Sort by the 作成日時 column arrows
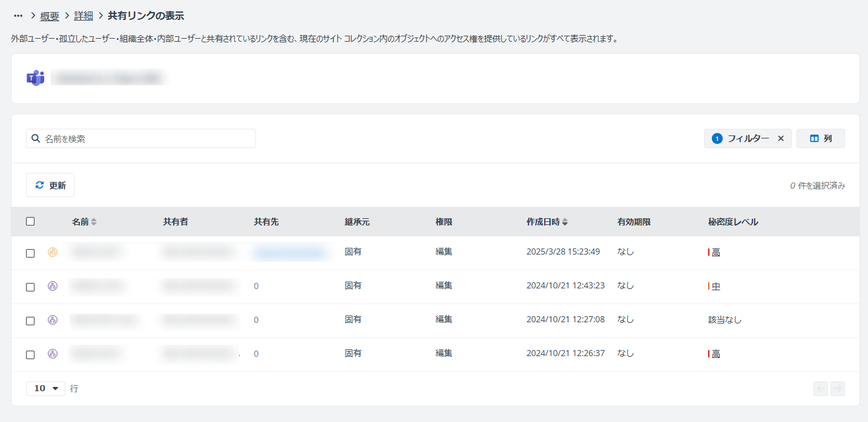Image resolution: width=868 pixels, height=422 pixels. coord(565,222)
